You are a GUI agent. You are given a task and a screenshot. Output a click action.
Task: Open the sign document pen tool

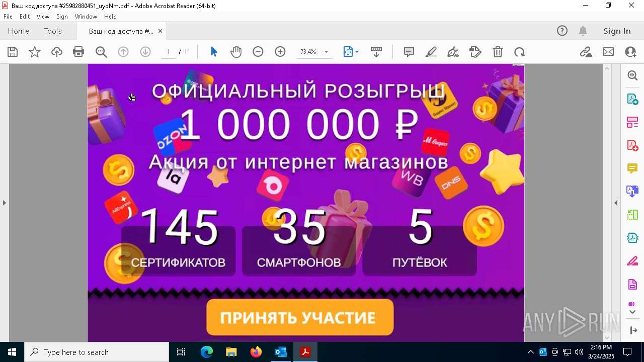[453, 52]
